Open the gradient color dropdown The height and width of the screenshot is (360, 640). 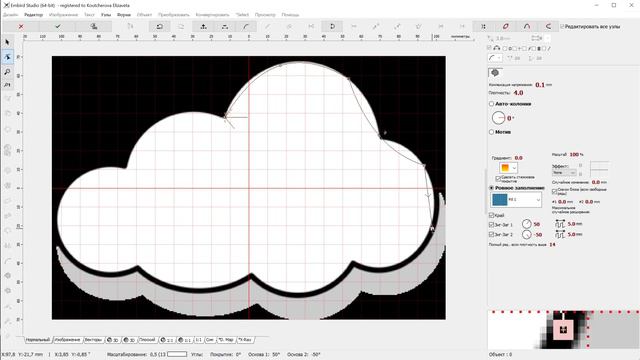pyautogui.click(x=514, y=168)
